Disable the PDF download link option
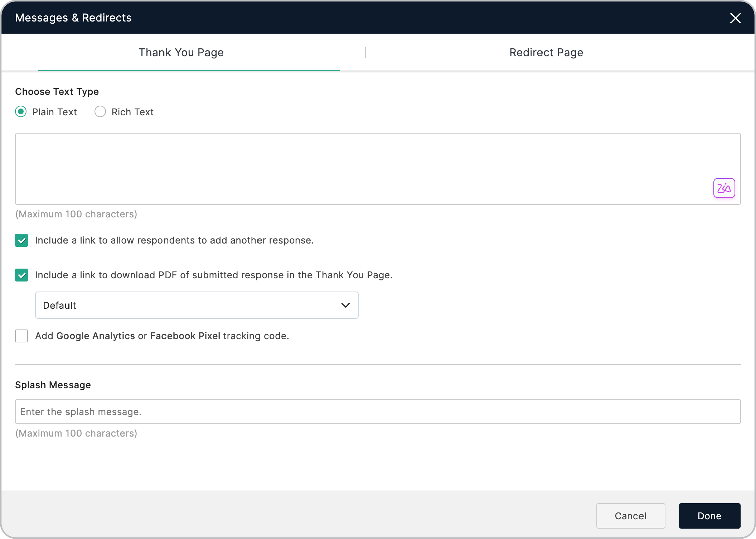756x539 pixels. point(21,275)
